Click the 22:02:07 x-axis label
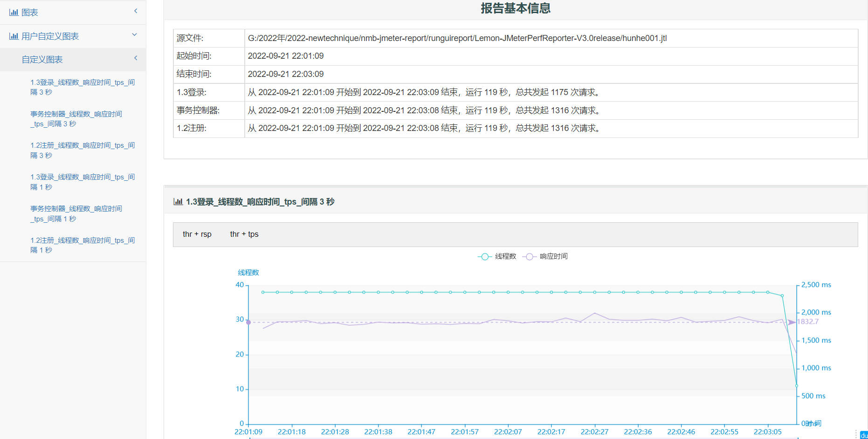 tap(508, 432)
